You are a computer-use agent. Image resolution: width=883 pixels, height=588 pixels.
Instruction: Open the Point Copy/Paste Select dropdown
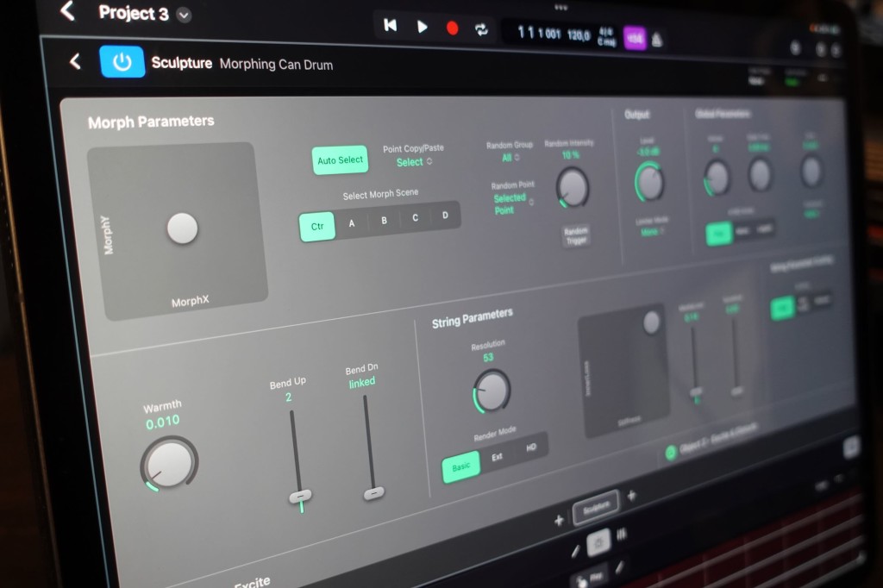[414, 162]
